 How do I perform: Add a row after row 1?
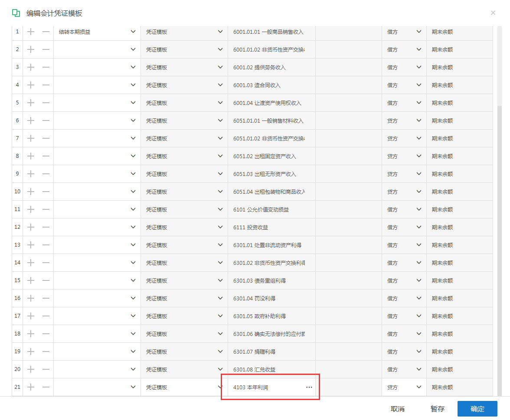point(31,32)
